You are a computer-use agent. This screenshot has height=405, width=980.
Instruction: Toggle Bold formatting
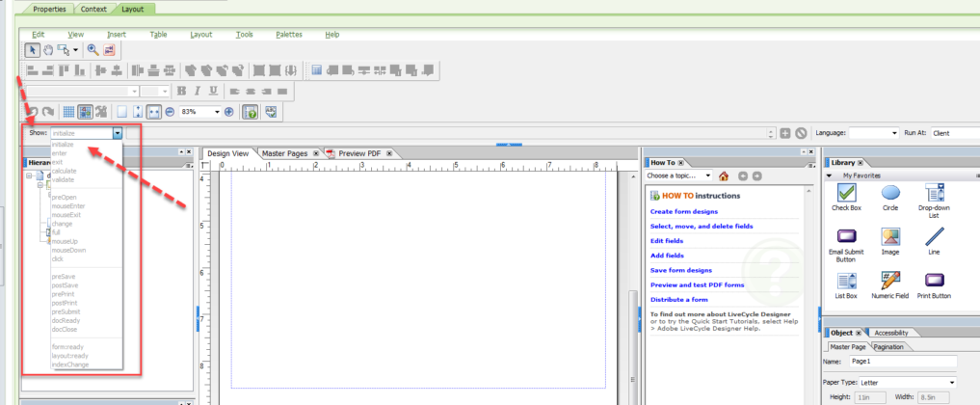point(181,92)
